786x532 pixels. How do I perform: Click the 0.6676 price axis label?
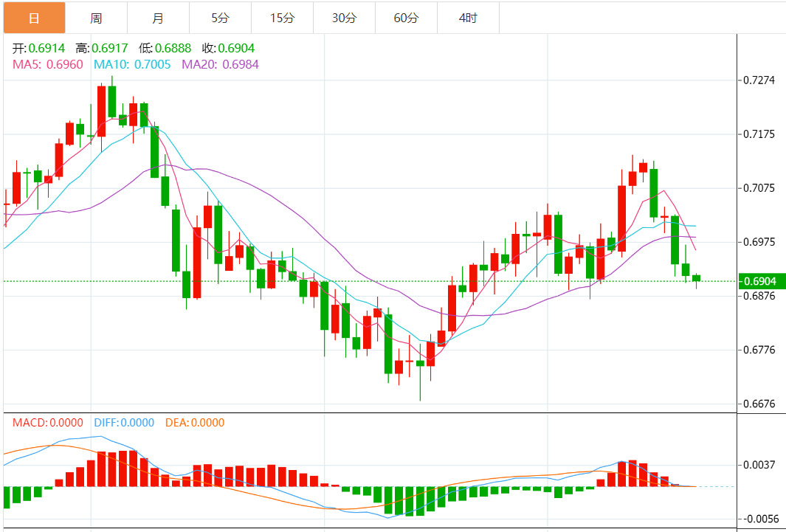point(761,404)
